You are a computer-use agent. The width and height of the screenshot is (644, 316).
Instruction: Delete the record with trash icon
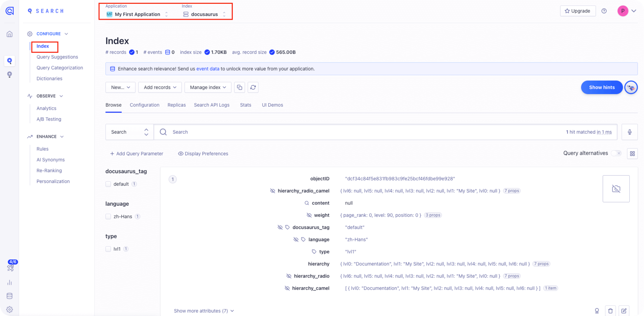[x=611, y=311]
